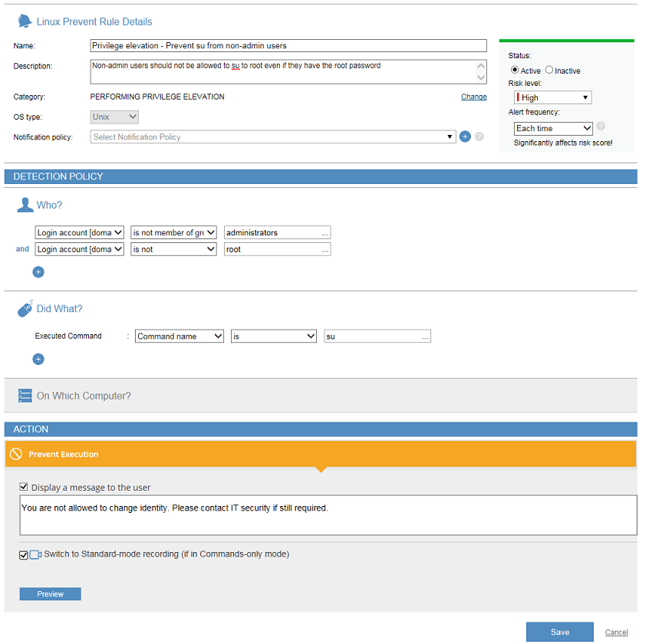Click the Prevent Execution action bar
The height and width of the screenshot is (644, 649).
tap(321, 454)
